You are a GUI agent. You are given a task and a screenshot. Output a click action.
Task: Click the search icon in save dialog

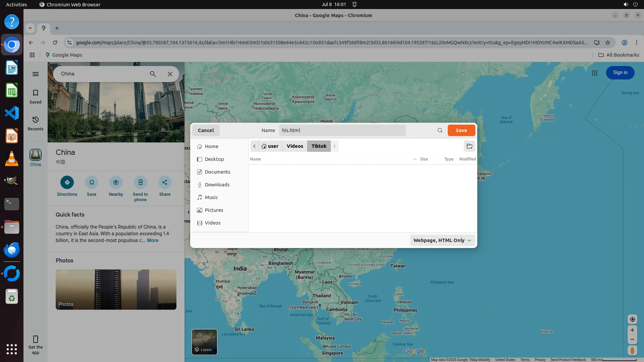click(x=440, y=130)
